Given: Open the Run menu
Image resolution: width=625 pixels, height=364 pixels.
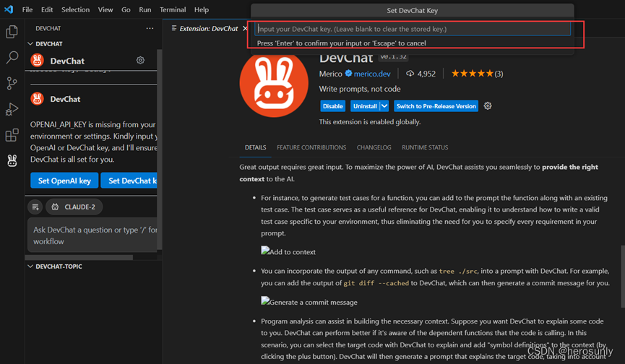Looking at the screenshot, I should tap(145, 9).
